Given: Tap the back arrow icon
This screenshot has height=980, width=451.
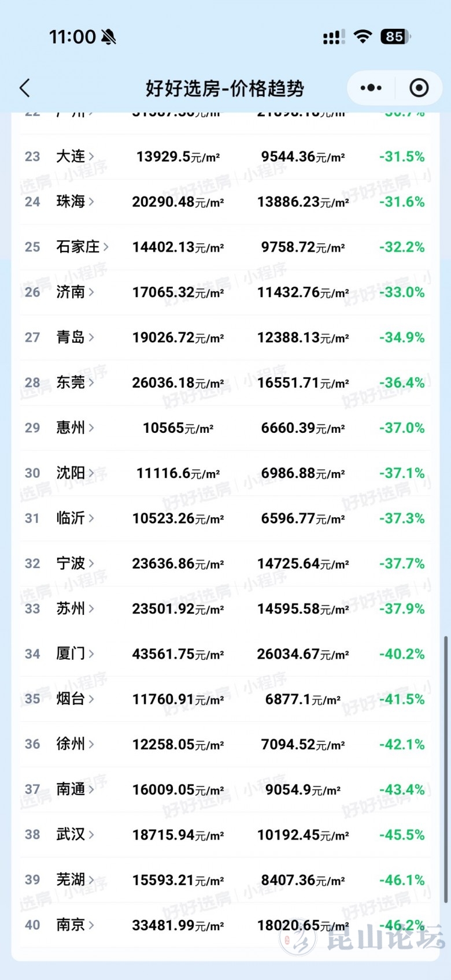Looking at the screenshot, I should [25, 88].
